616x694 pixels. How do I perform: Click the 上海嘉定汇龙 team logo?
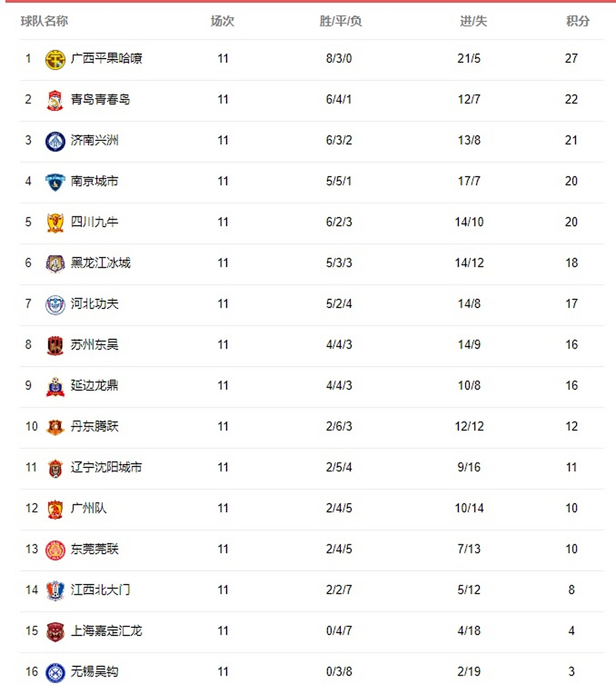coord(55,632)
